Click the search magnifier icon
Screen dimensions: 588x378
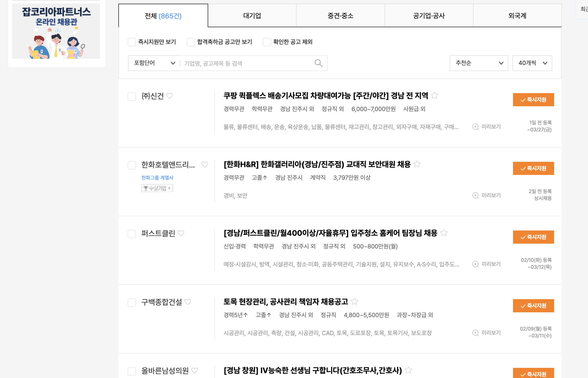(318, 63)
